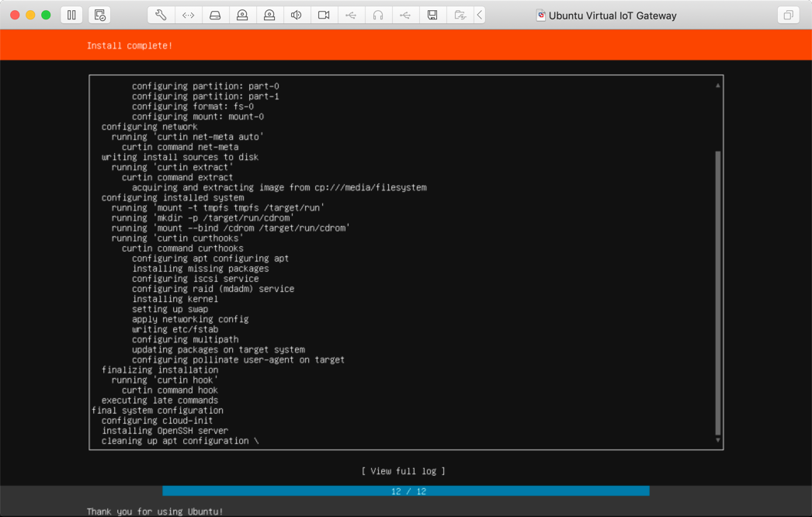Click the log scrollbar up arrow
Screen dimensions: 812x517
718,85
